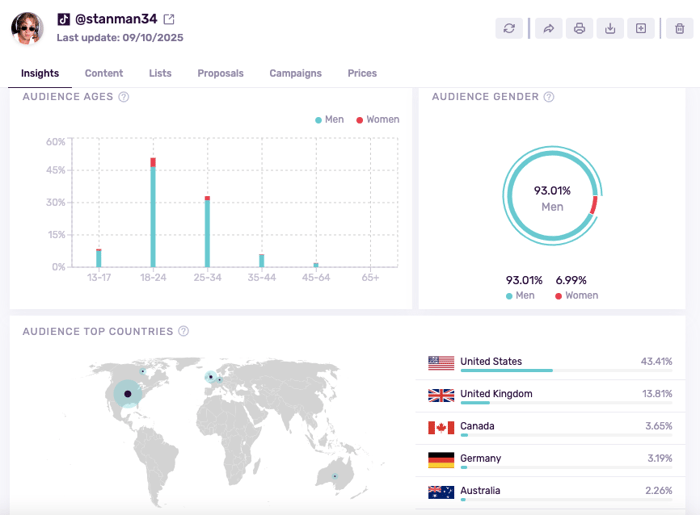
Task: Click Audience Top Countries help icon
Action: click(x=183, y=331)
